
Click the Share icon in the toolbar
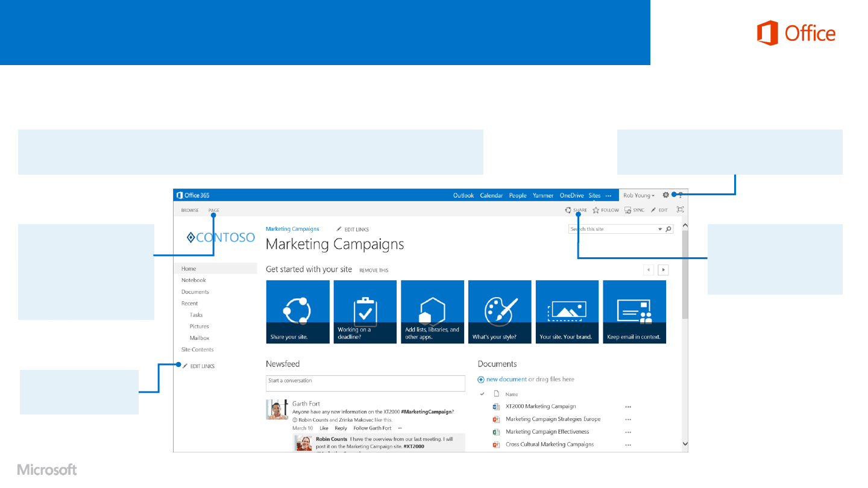[x=568, y=210]
